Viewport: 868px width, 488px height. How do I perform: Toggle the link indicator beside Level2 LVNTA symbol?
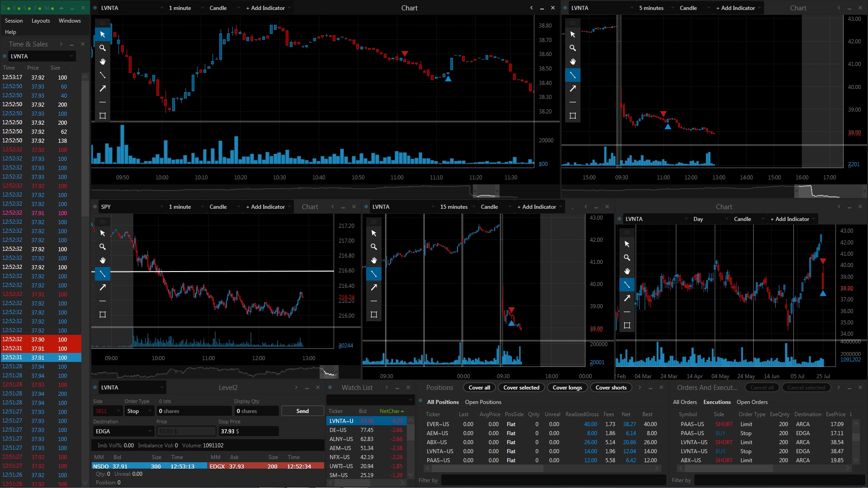(95, 388)
